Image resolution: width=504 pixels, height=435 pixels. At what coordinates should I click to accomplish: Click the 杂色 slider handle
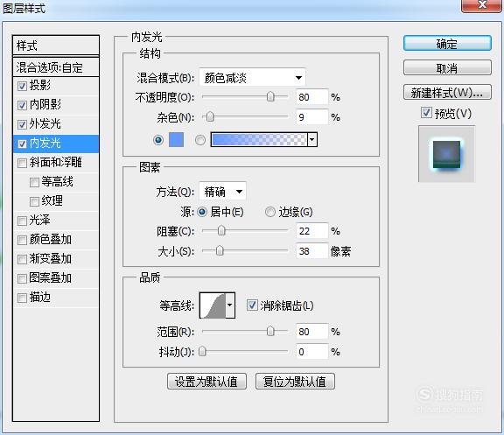(210, 116)
